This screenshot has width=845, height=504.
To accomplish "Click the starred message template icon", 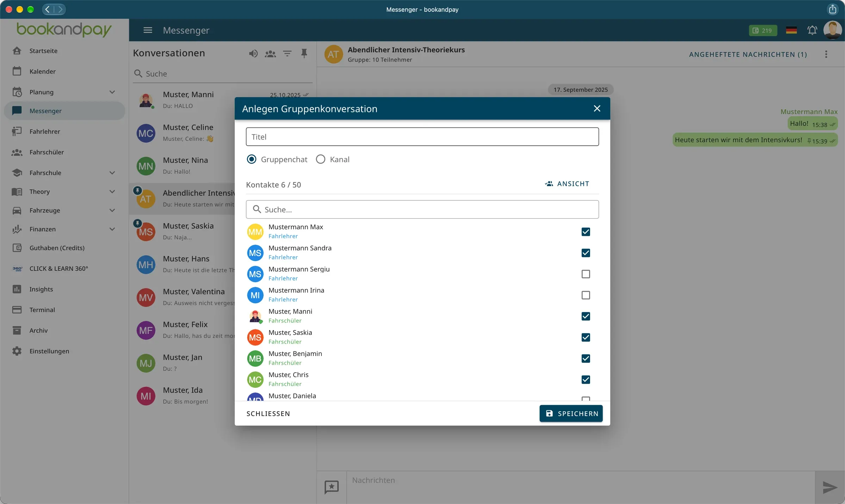I will pos(331,487).
